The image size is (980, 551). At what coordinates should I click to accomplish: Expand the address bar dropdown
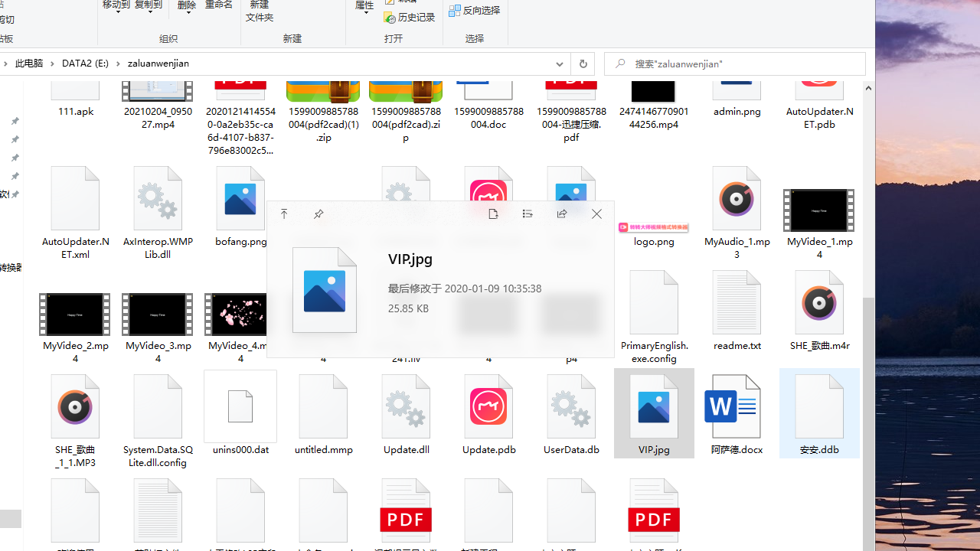[x=559, y=64]
